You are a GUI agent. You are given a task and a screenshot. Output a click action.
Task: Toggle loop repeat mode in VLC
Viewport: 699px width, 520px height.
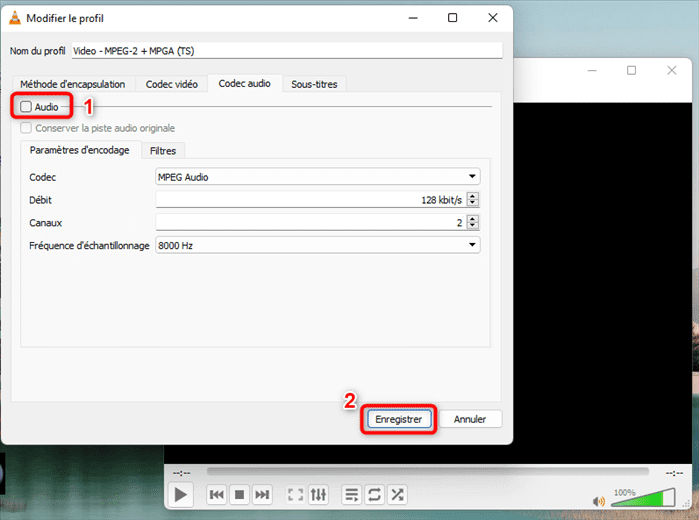coord(374,495)
